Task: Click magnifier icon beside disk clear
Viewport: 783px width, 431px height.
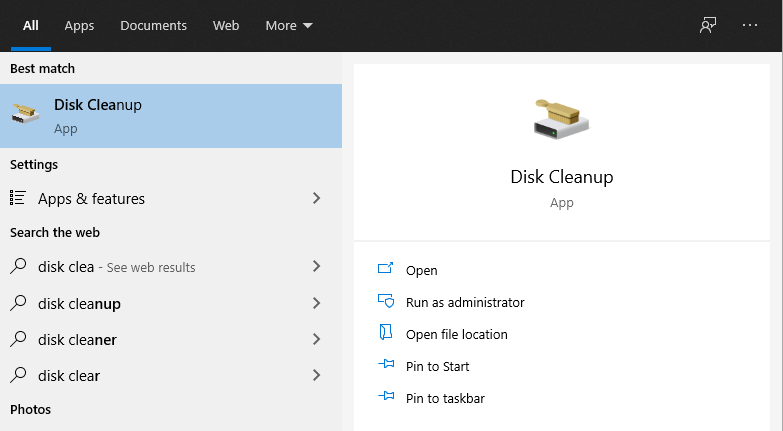Action: point(18,375)
